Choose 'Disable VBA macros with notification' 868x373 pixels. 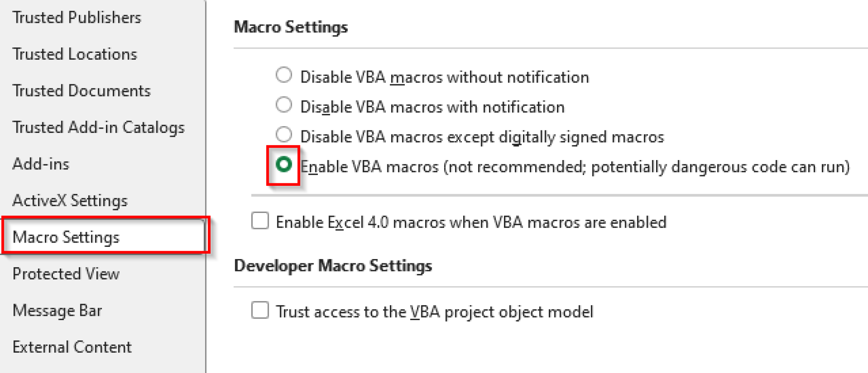click(x=284, y=105)
